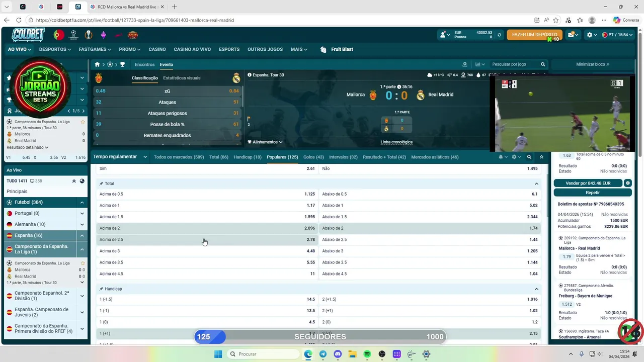The height and width of the screenshot is (362, 644).
Task: Bet on Acima de 2.5 at 2.78
Action: click(x=207, y=240)
